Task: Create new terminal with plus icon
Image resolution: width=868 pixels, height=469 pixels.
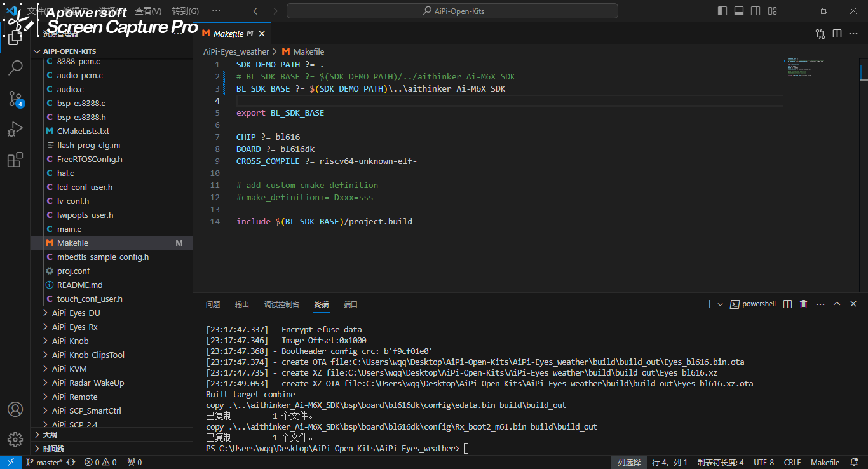Action: [710, 304]
